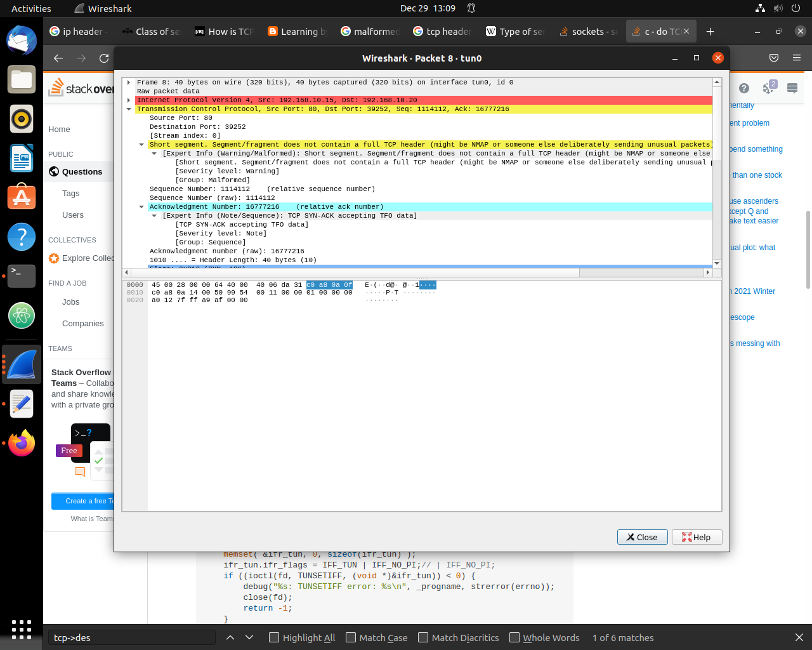The image size is (812, 650).
Task: Toggle the Whole Words checkbox
Action: tap(514, 637)
